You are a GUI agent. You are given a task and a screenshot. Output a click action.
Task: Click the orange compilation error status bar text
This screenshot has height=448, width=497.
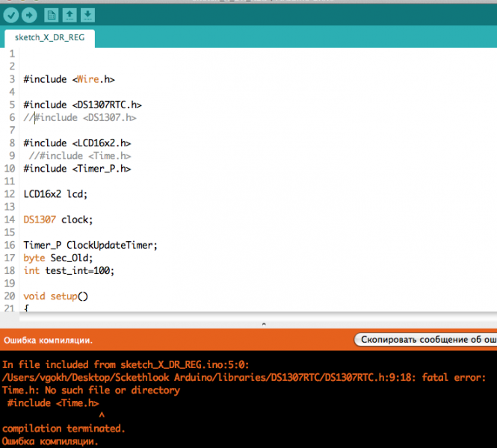click(x=49, y=340)
